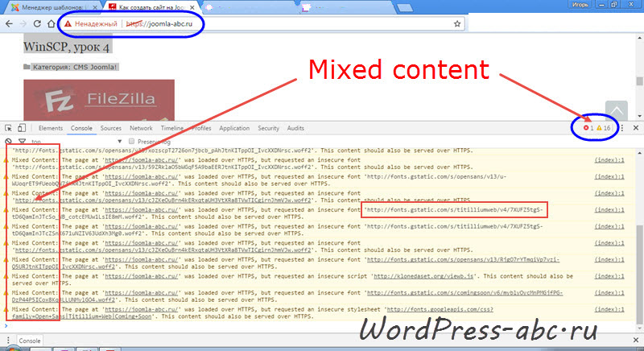Open the 'http://klonedaset.org/viewb.js' link
The height and width of the screenshot is (351, 644).
423,276
